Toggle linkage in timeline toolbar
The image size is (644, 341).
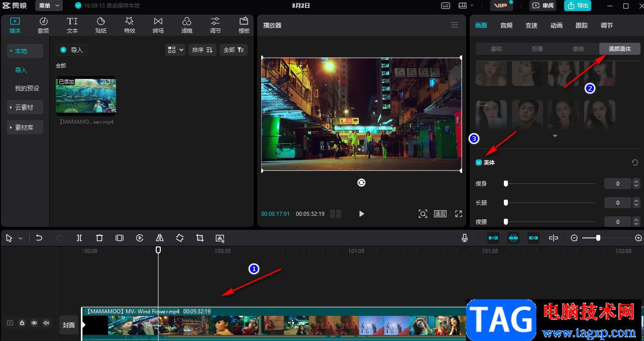click(x=533, y=238)
